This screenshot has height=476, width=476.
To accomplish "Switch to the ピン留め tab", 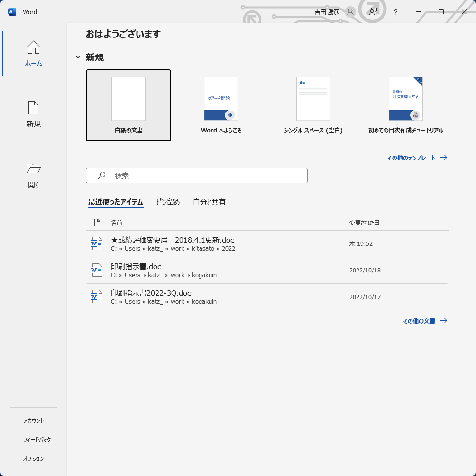I will [168, 202].
